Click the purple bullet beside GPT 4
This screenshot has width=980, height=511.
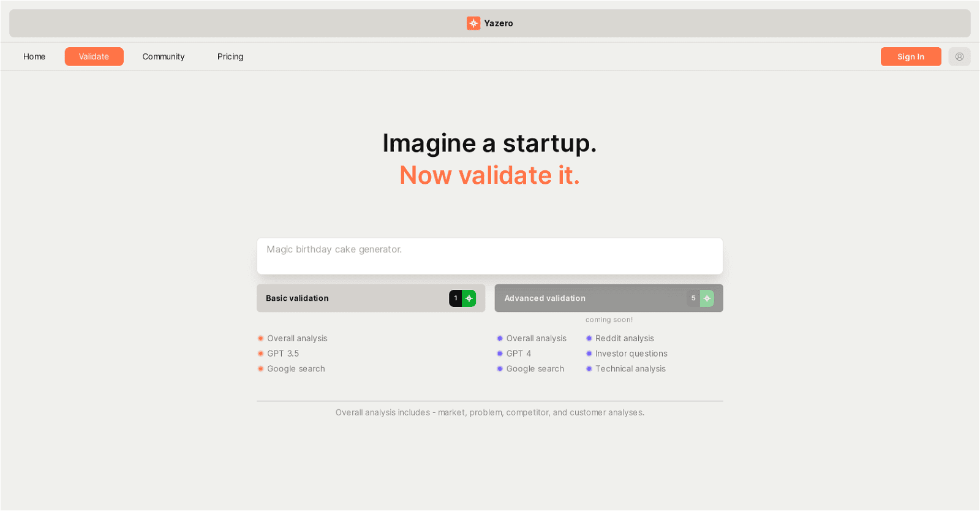click(500, 354)
